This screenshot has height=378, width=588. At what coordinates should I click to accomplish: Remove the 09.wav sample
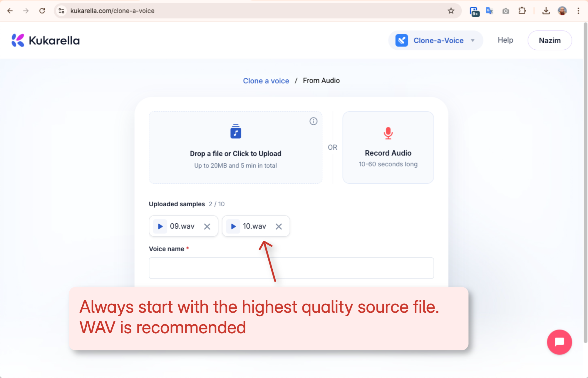[207, 226]
